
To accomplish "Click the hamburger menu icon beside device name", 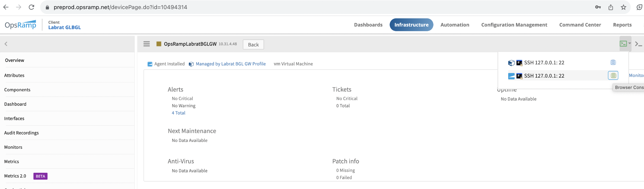I will 147,44.
